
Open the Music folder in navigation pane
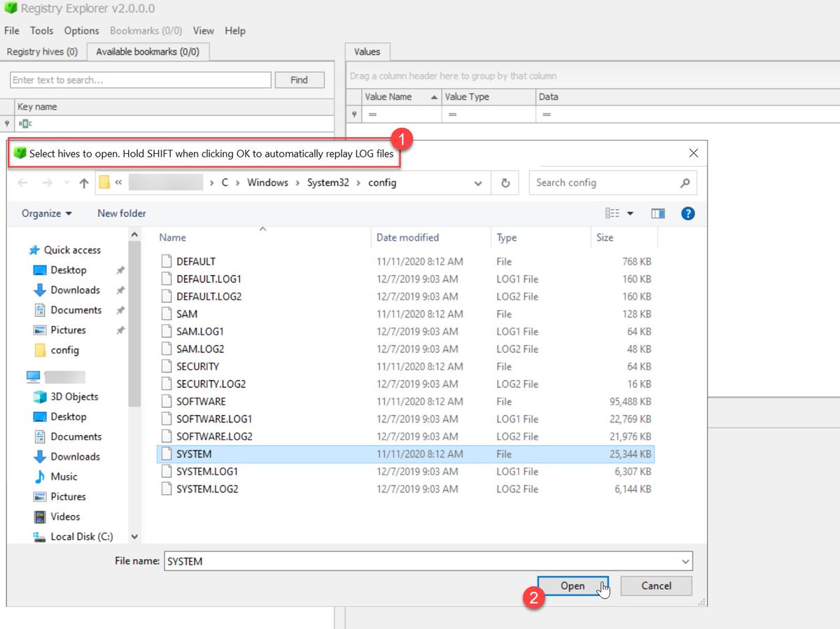64,476
